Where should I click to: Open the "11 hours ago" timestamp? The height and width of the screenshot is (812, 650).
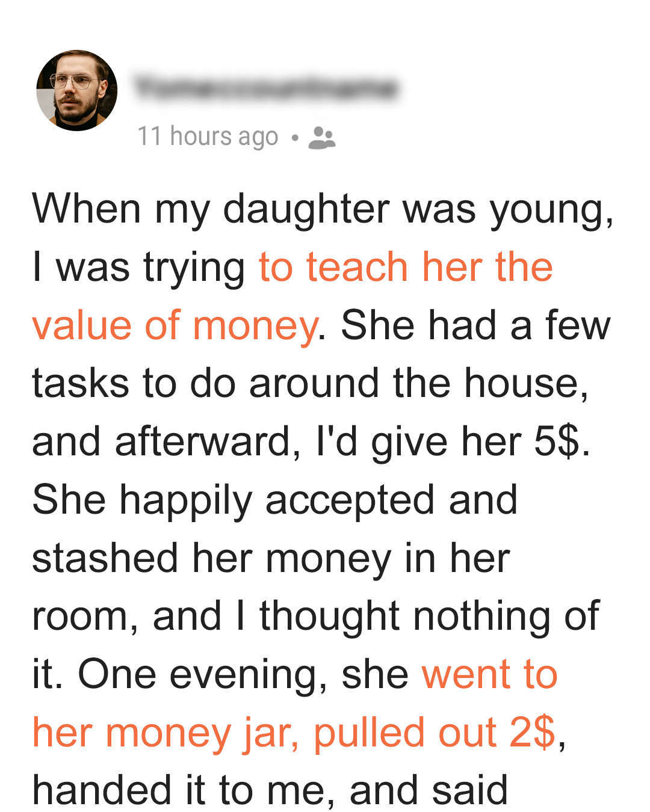[208, 137]
